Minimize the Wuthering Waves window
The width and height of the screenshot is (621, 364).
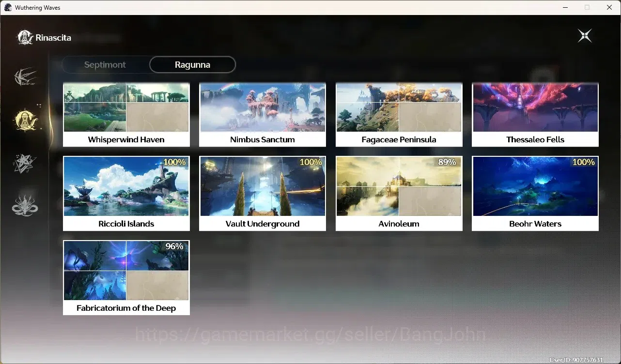[565, 7]
